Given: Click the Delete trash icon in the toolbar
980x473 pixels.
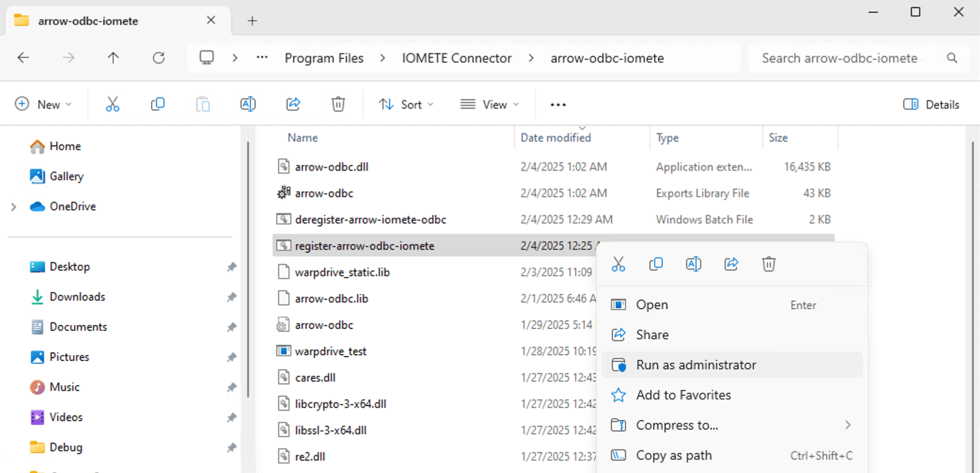Looking at the screenshot, I should 338,104.
